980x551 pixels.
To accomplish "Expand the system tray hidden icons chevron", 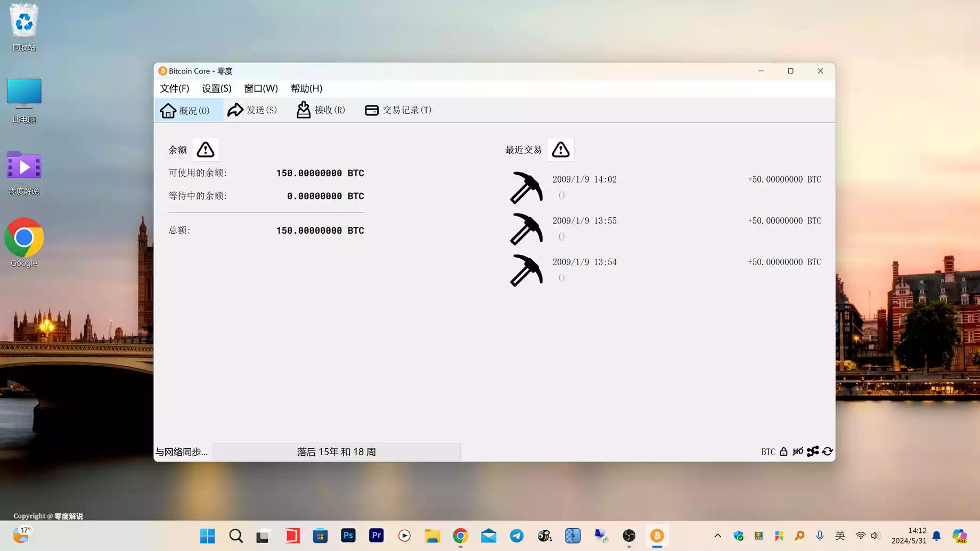I will click(x=717, y=536).
